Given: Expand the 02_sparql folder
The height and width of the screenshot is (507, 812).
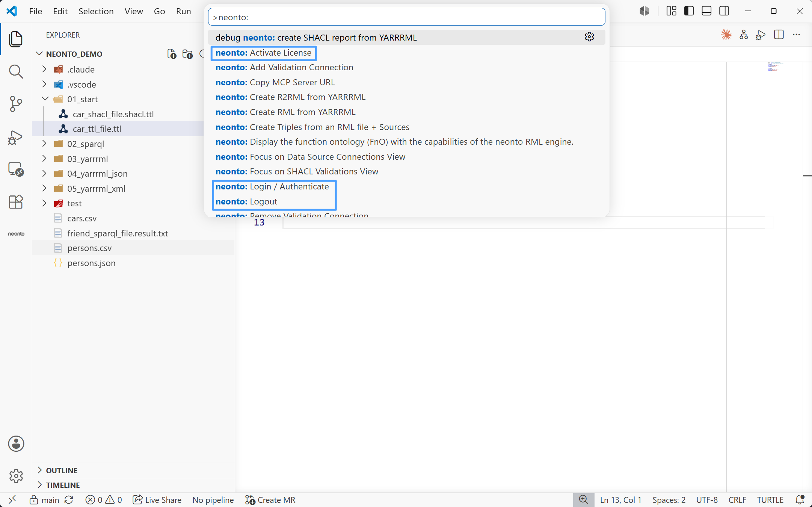Looking at the screenshot, I should 44,144.
